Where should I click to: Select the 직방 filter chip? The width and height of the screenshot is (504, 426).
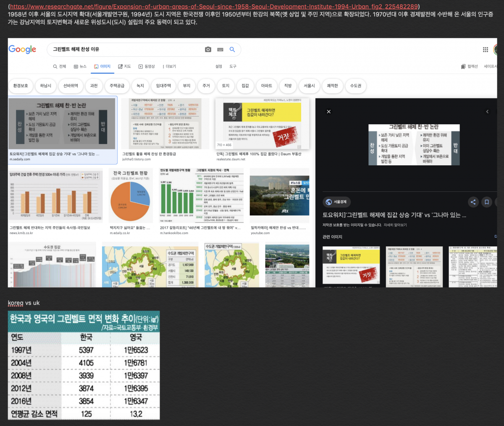[288, 86]
